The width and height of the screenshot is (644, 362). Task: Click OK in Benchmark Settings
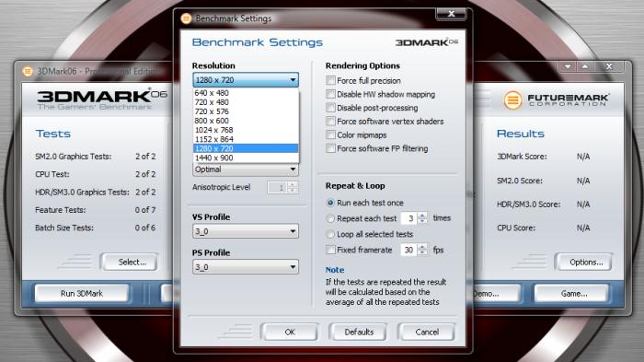click(290, 332)
